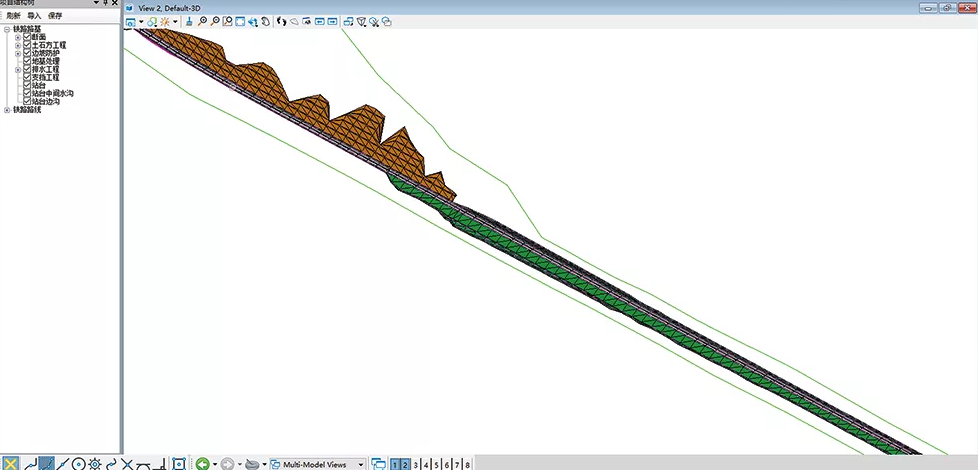
Task: Uncheck the 排水工程 checkbox
Action: pos(27,70)
